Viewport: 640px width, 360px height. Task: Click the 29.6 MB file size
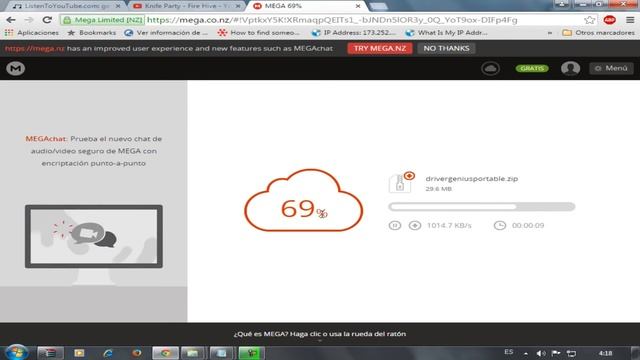pos(438,189)
